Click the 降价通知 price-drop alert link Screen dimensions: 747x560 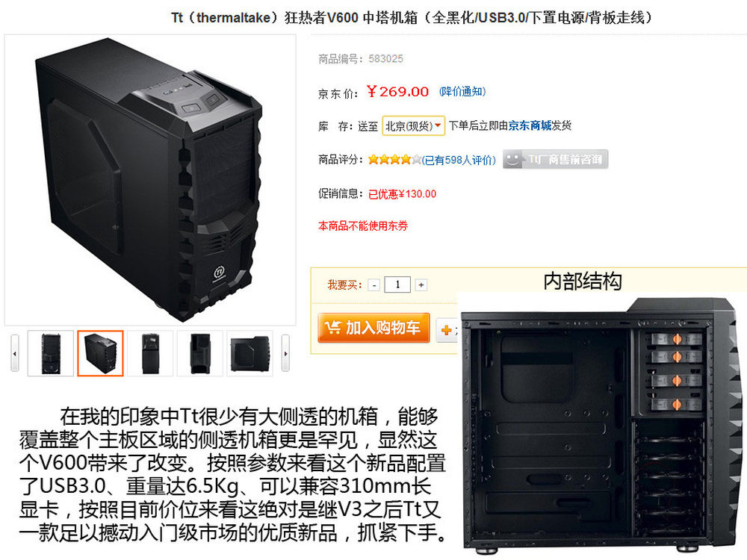[462, 91]
